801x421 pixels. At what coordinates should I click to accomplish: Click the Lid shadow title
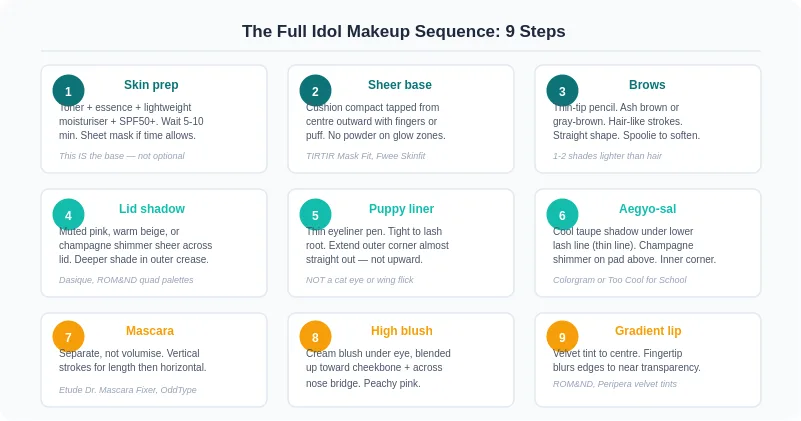152,209
